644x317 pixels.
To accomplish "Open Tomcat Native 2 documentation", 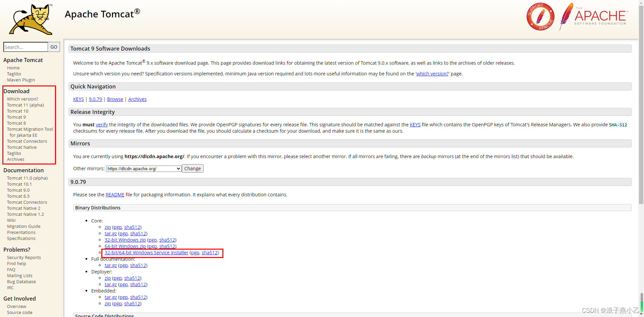I will point(23,208).
